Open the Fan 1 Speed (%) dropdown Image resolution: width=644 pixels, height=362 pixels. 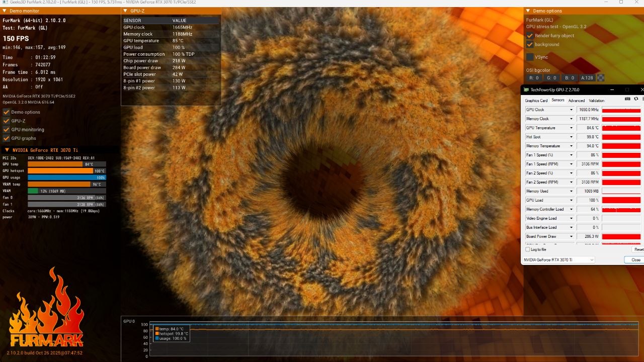click(571, 155)
